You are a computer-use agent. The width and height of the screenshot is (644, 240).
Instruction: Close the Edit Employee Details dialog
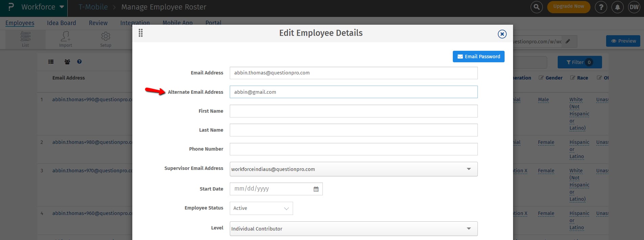click(x=502, y=34)
